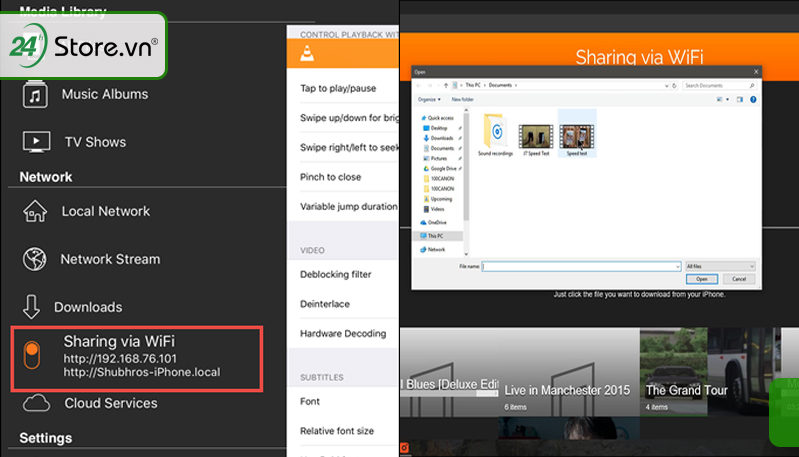Open Network Stream globe icon
This screenshot has height=457, width=799.
[x=35, y=259]
